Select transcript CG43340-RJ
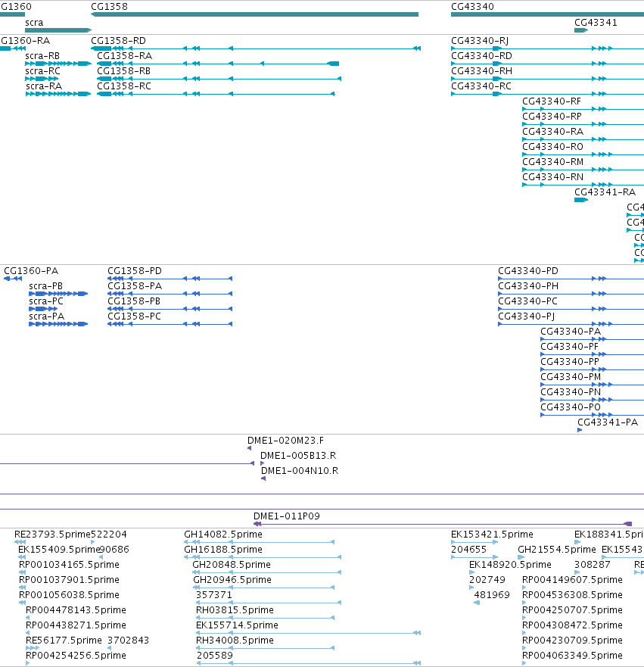This screenshot has width=644, height=667. tap(480, 41)
